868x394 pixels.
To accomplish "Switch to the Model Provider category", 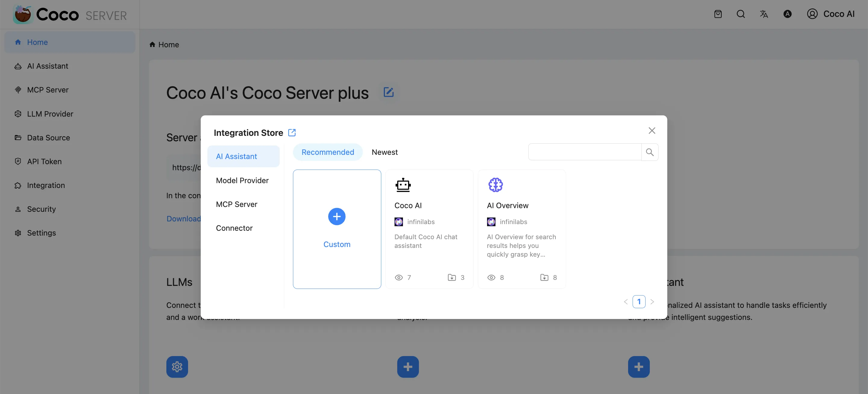I will (242, 180).
